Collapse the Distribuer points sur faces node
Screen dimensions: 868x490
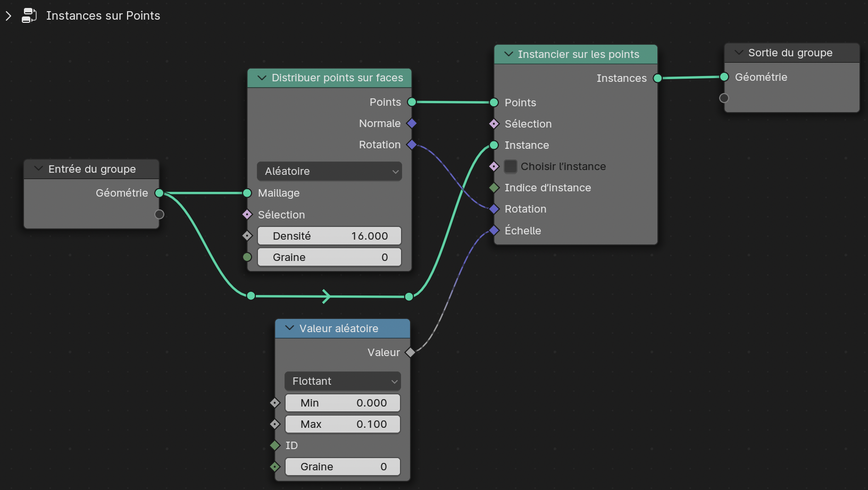(262, 78)
